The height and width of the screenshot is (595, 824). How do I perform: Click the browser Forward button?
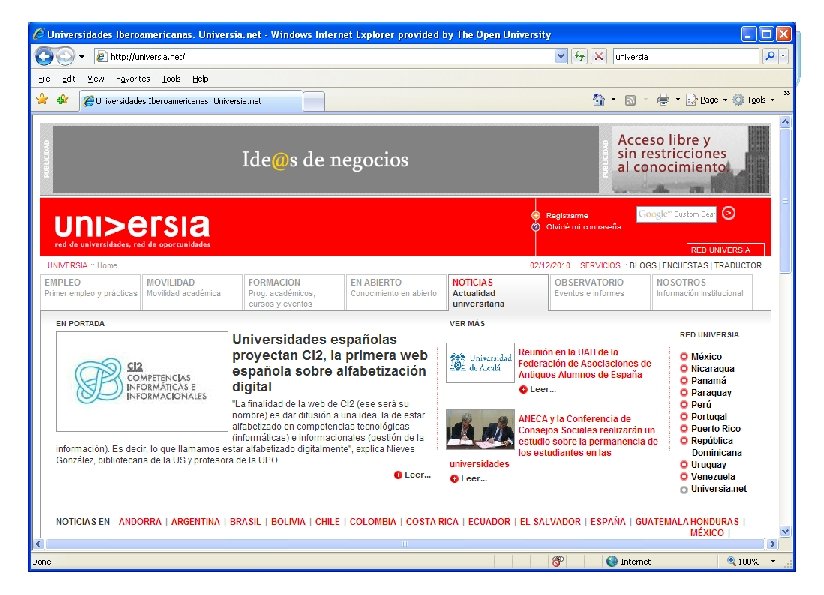[66, 56]
